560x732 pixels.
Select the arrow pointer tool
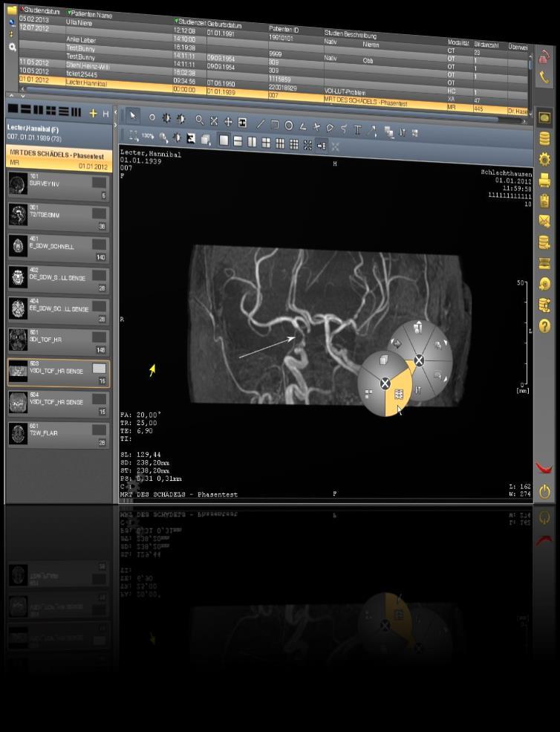[x=133, y=115]
